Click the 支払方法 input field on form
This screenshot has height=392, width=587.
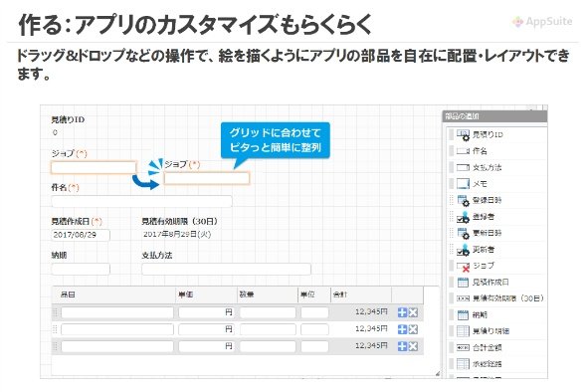click(x=226, y=269)
